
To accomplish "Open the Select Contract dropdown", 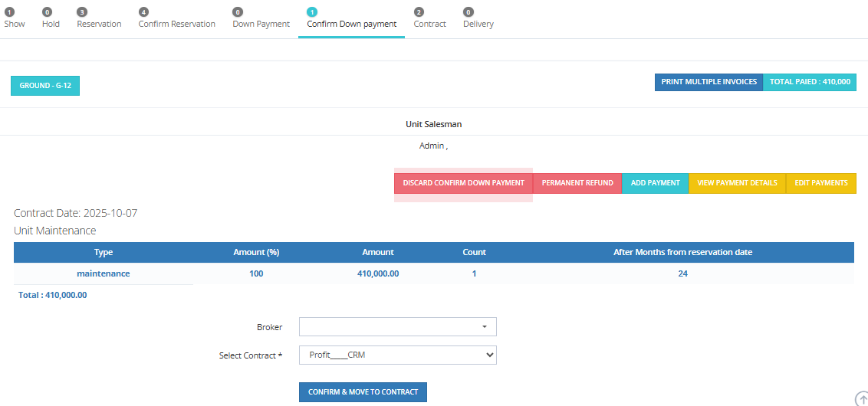I will click(397, 355).
